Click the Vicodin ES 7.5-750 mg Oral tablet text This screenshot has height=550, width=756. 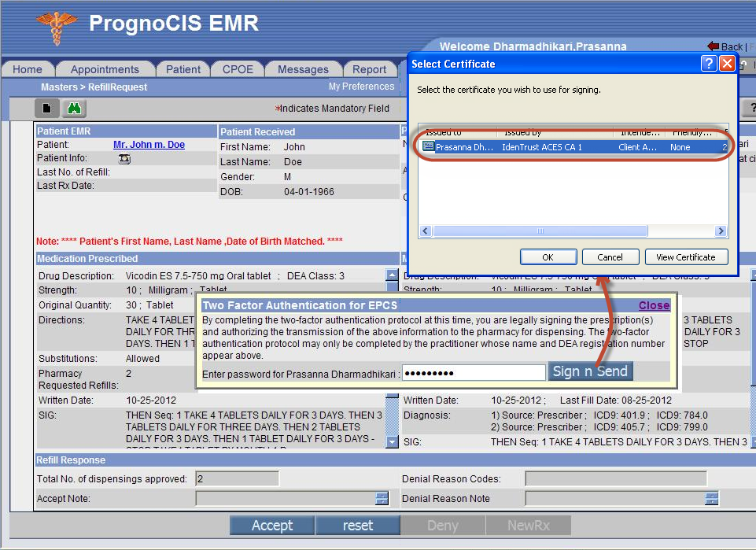(x=198, y=276)
